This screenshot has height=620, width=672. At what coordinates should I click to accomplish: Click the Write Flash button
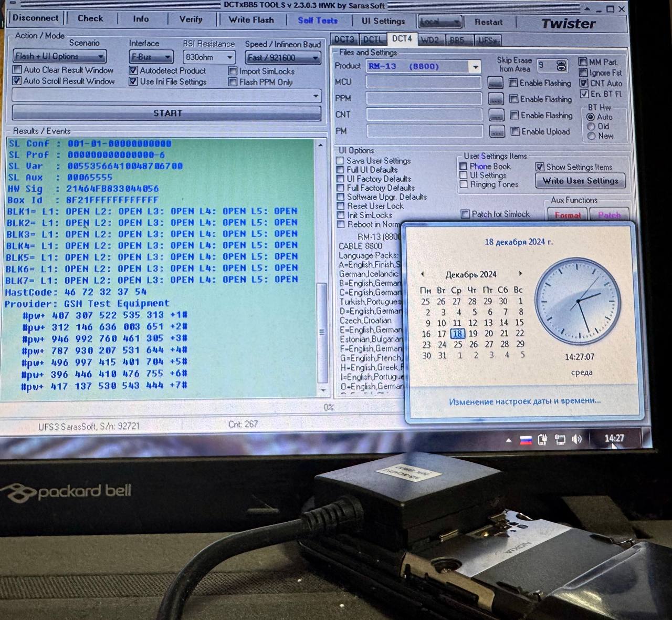pos(251,20)
